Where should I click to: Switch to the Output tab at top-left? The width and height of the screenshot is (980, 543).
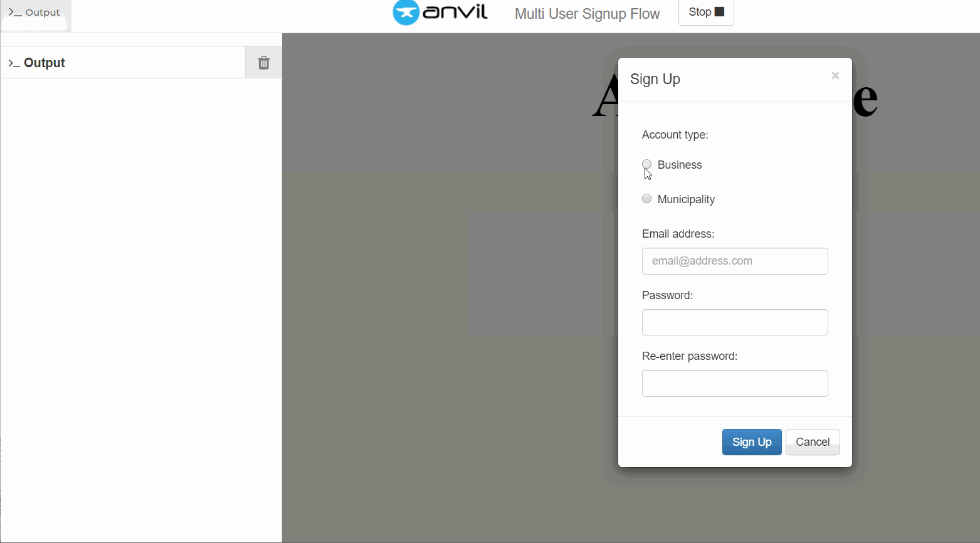(x=35, y=13)
